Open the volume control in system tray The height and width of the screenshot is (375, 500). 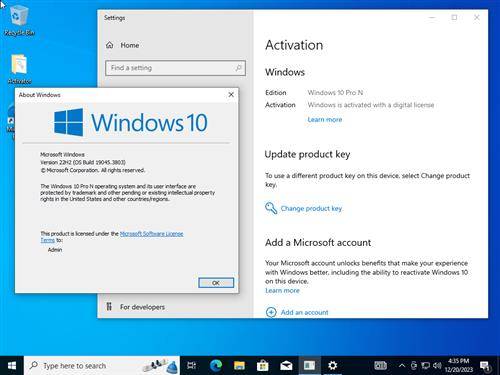click(437, 366)
